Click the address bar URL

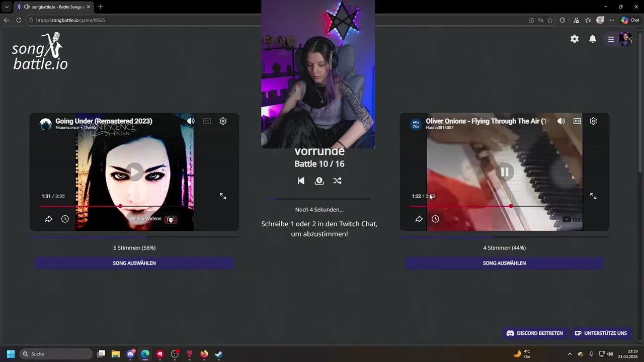pos(70,20)
